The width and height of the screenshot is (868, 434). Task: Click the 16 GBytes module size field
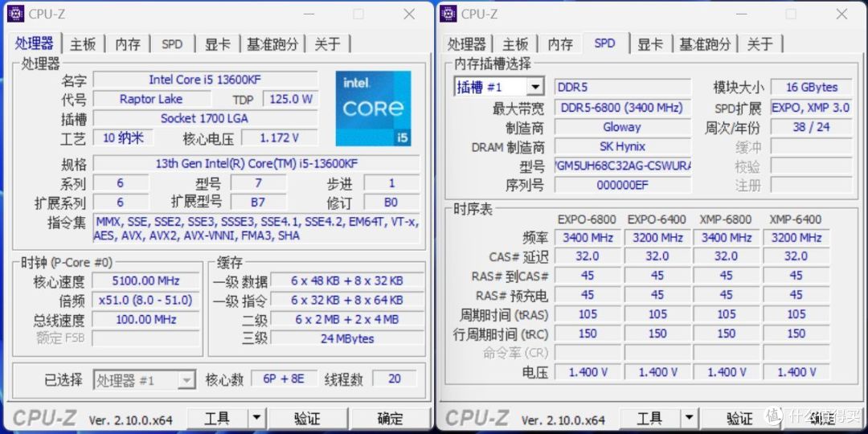pyautogui.click(x=811, y=87)
